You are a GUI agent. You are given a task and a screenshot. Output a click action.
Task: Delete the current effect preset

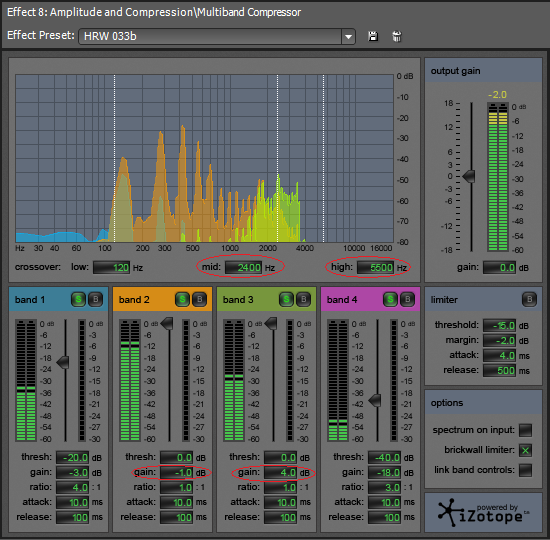397,36
